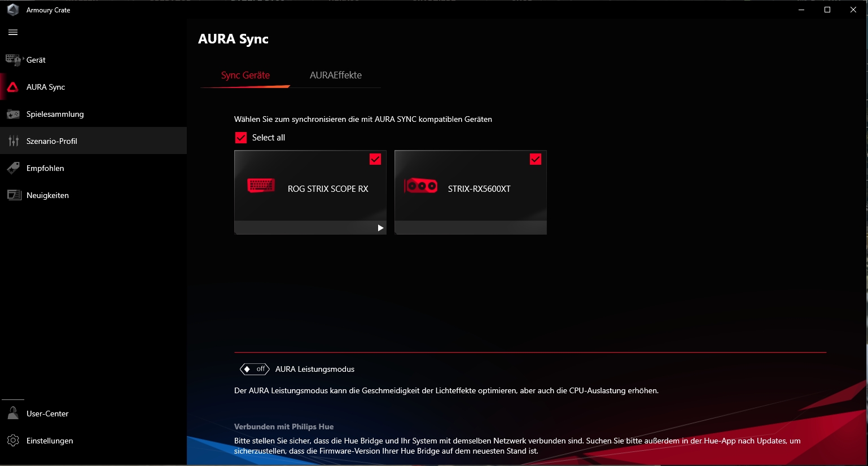
Task: Uncheck the ROG STRIX SCOPE RX checkbox
Action: 375,160
